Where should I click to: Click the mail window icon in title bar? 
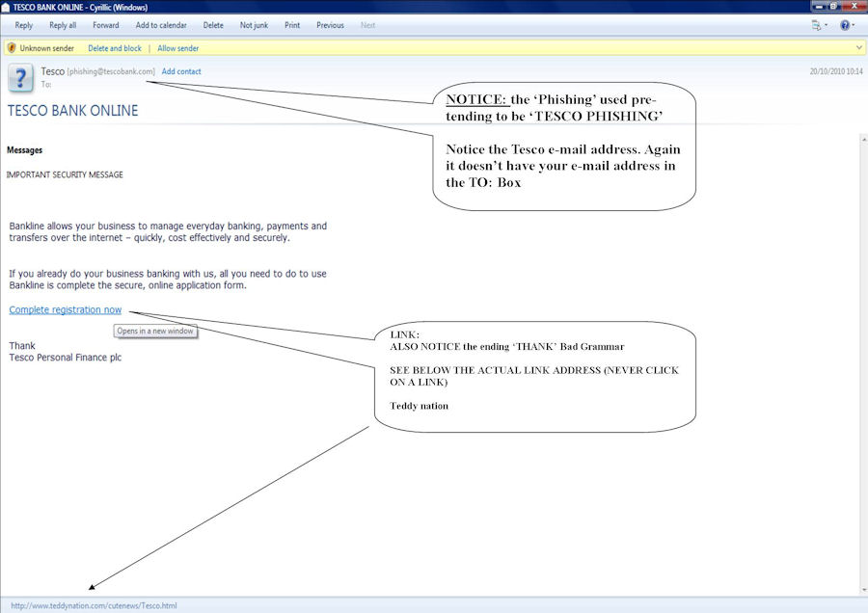(7, 7)
